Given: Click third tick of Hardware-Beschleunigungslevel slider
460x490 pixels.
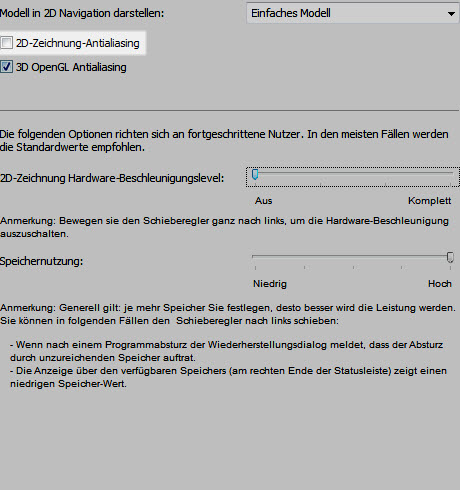Looking at the screenshot, I should tap(385, 184).
